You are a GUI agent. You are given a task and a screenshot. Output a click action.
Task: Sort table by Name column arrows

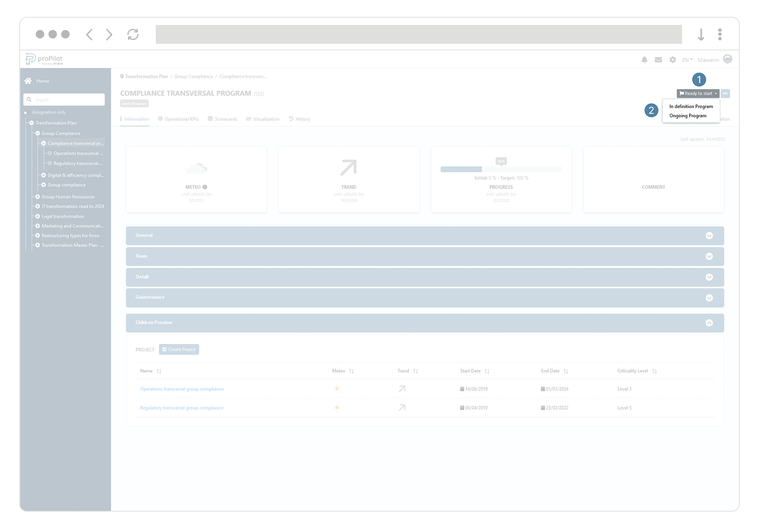tap(159, 371)
